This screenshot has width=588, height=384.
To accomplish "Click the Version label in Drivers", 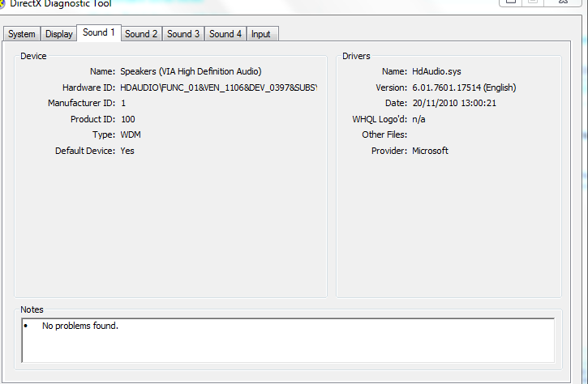I will (392, 87).
